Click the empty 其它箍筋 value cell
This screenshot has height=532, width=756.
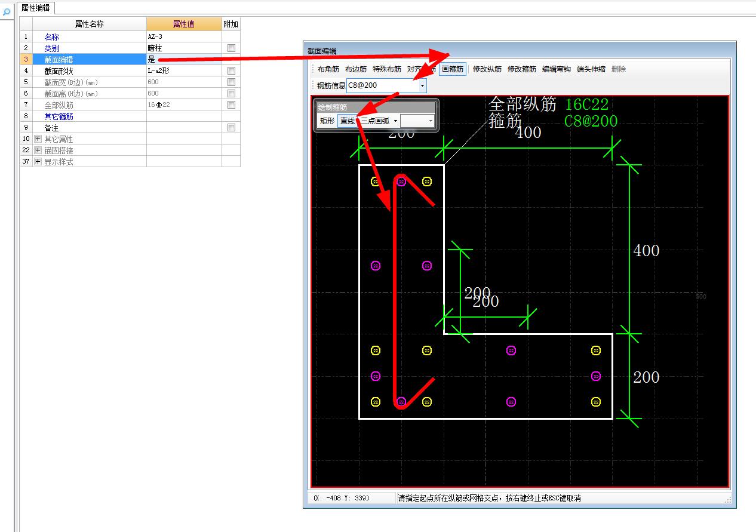tap(184, 116)
